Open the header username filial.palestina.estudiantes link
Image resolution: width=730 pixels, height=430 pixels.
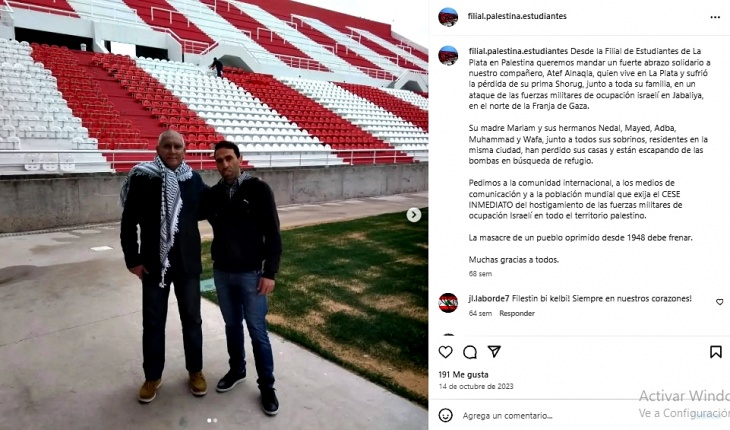click(x=517, y=16)
